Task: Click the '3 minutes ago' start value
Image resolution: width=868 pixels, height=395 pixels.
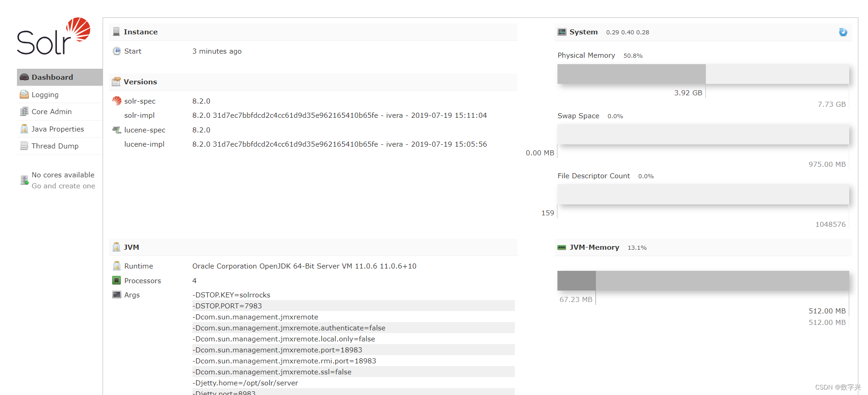Action: [x=217, y=51]
